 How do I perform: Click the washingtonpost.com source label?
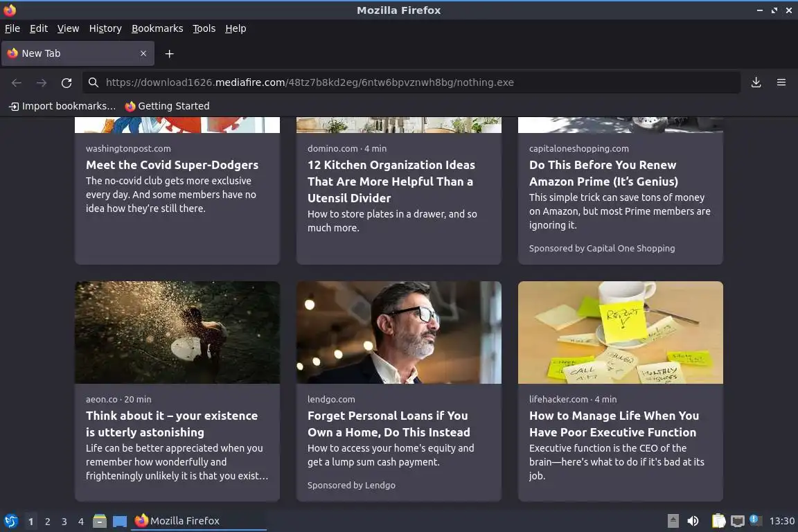[128, 149]
